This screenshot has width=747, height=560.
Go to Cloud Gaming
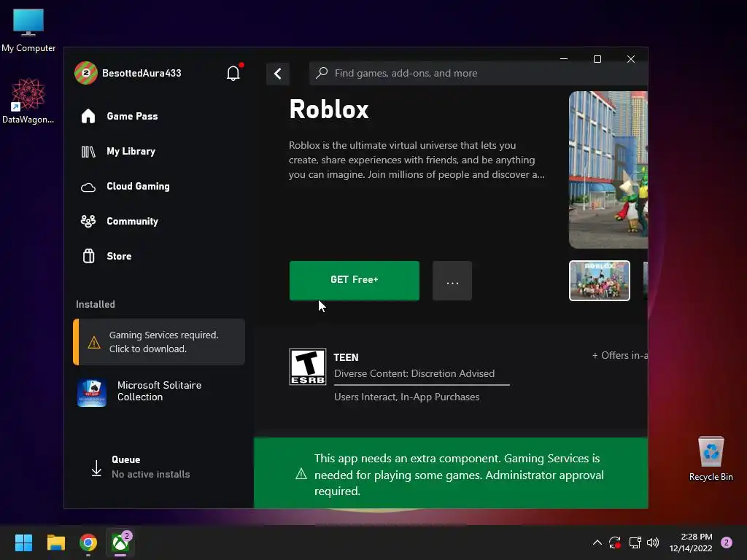[125, 186]
